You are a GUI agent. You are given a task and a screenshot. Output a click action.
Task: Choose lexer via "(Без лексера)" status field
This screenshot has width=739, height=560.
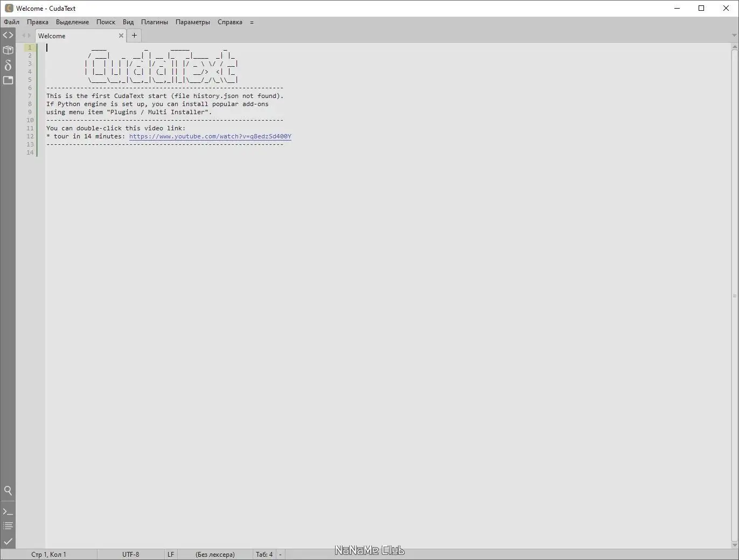tap(215, 554)
